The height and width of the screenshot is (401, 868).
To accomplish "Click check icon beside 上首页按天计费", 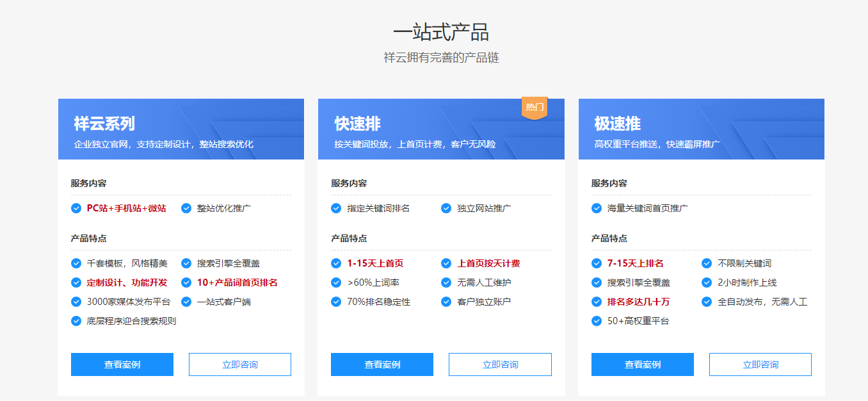I will (446, 263).
